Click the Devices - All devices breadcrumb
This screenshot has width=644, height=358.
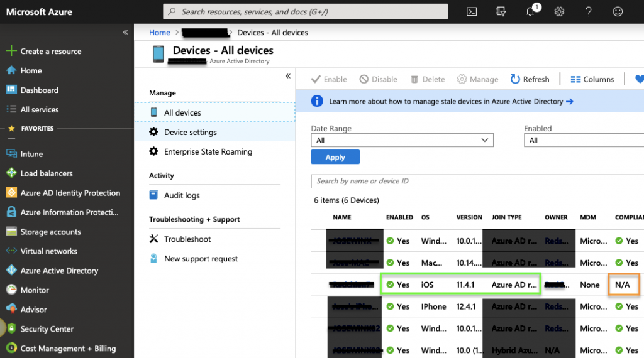[x=272, y=33]
